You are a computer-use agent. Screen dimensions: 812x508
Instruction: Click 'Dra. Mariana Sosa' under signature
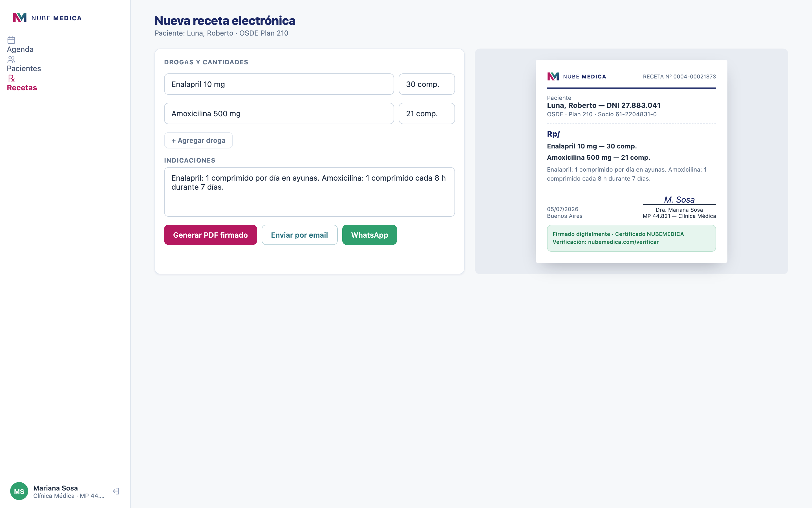click(x=679, y=210)
